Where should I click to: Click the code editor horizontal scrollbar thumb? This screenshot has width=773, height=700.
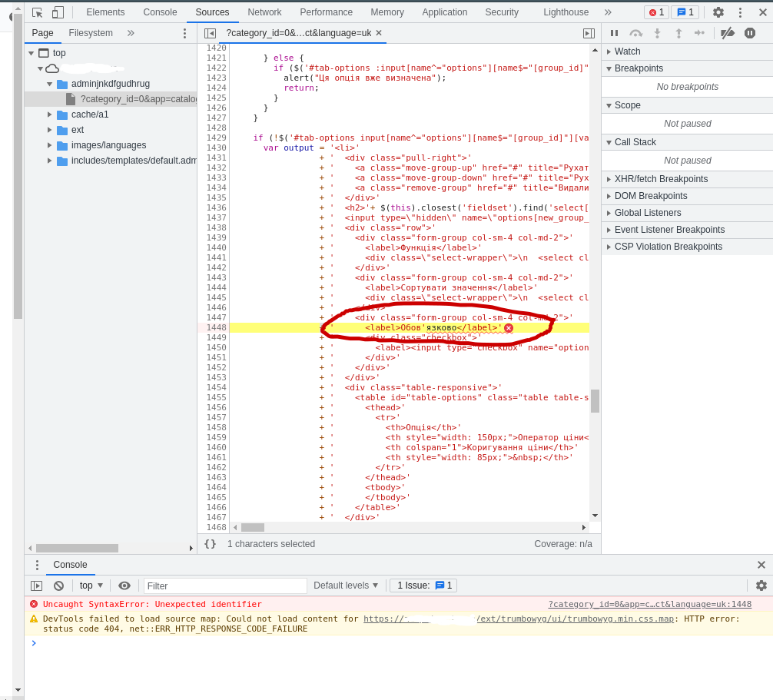253,527
